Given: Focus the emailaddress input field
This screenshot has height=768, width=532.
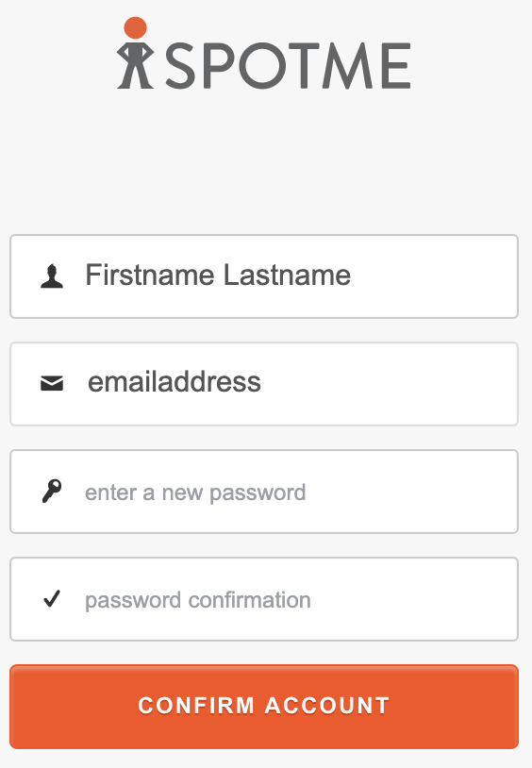Looking at the screenshot, I should coord(264,384).
